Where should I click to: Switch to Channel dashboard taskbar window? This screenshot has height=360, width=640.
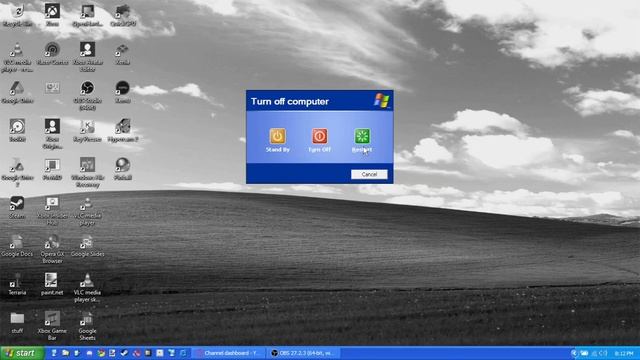pos(229,353)
